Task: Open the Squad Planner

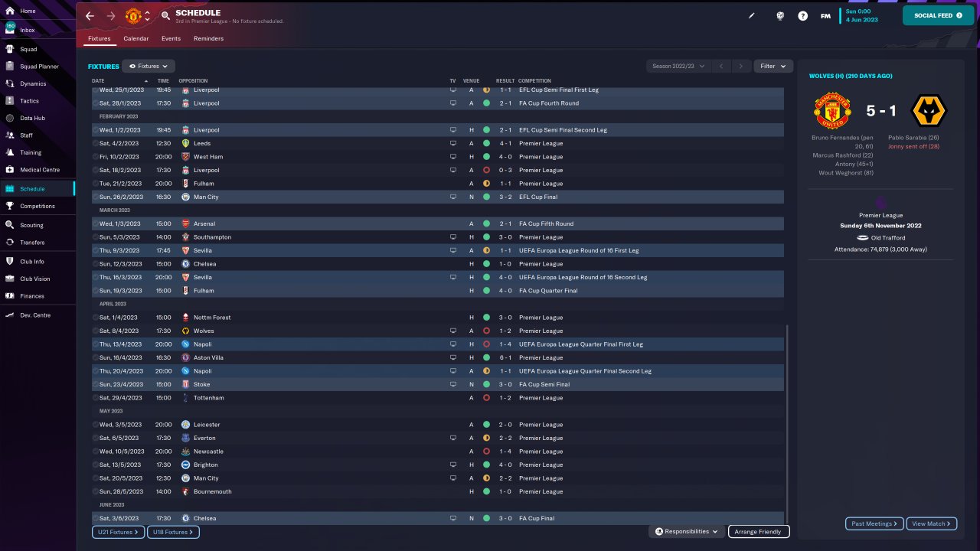Action: click(x=39, y=67)
